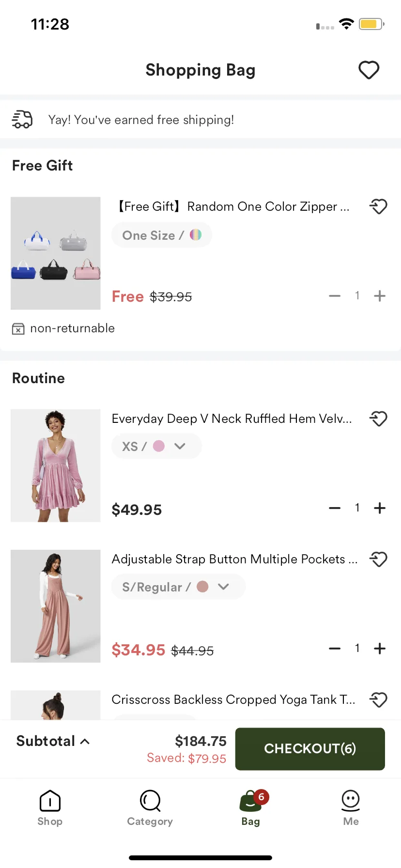The width and height of the screenshot is (401, 868).
Task: Open the pink velvet dress thumbnail
Action: [x=56, y=465]
